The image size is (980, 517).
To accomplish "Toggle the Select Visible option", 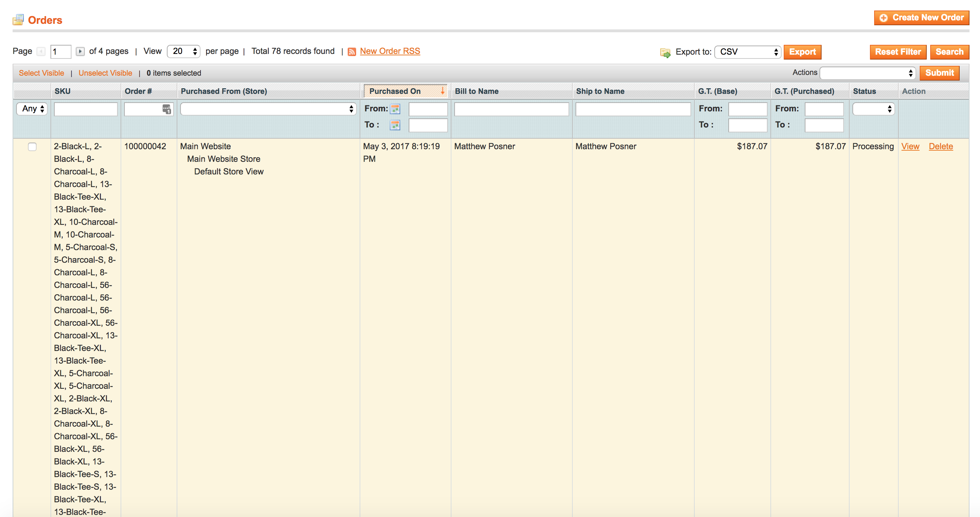I will tap(41, 73).
